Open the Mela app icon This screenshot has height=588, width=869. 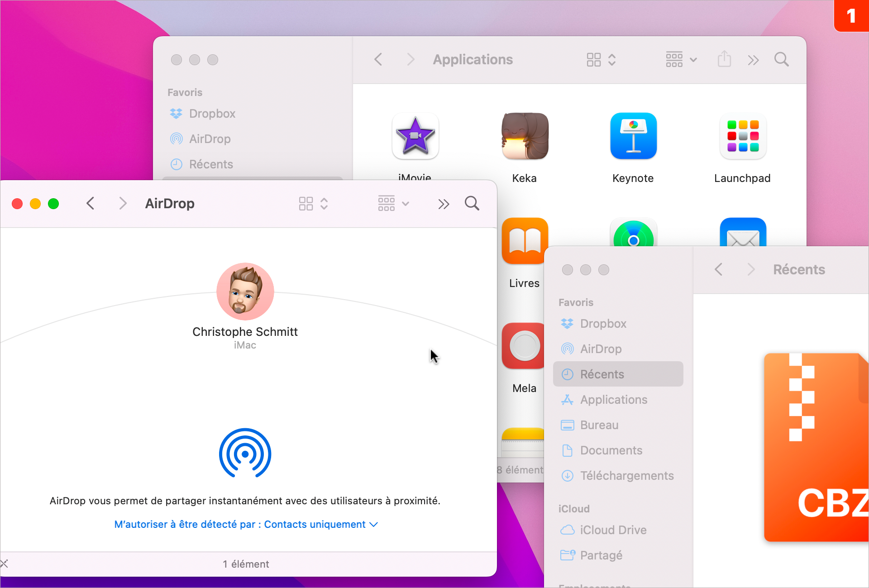pyautogui.click(x=523, y=346)
